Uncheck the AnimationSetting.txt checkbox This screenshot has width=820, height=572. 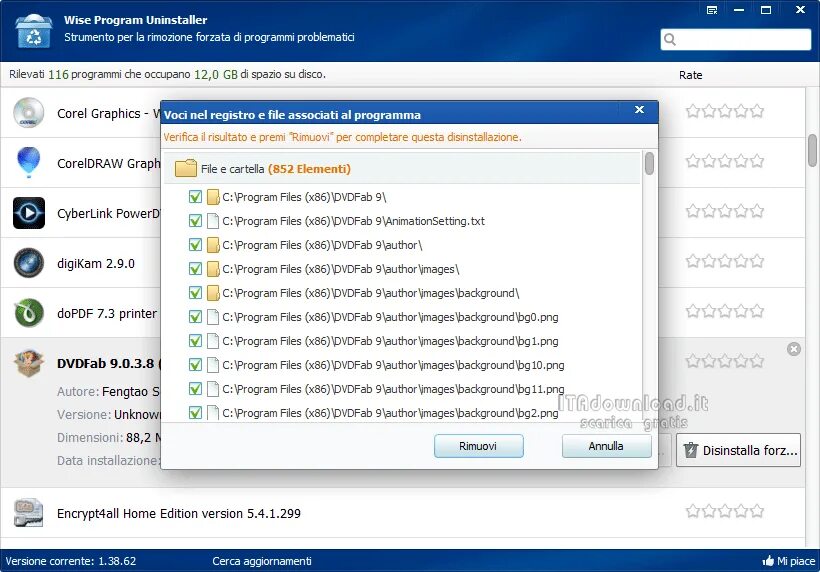[195, 221]
